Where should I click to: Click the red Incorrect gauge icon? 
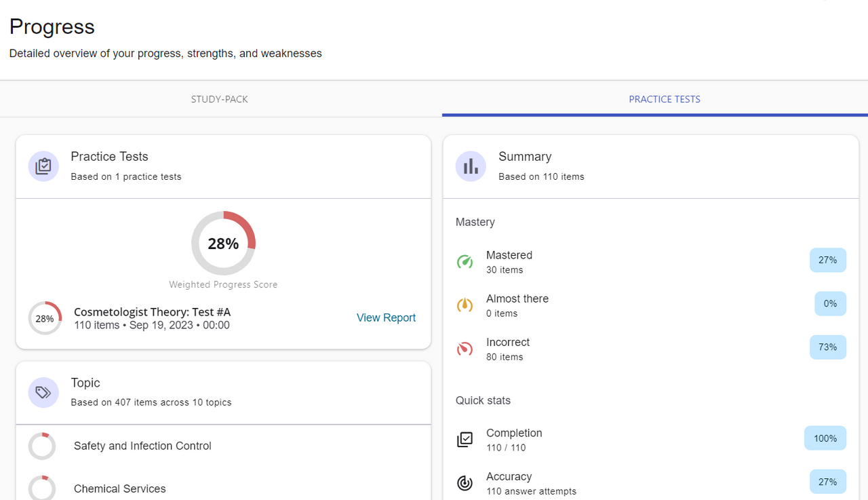pos(465,349)
